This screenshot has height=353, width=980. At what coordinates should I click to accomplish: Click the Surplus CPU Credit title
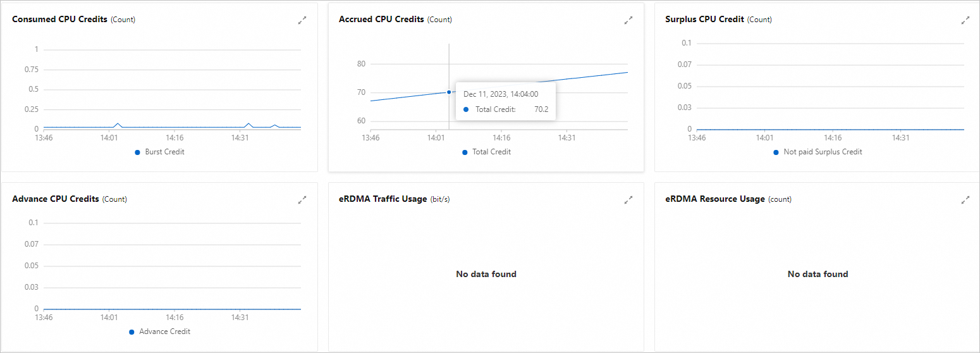coord(704,20)
